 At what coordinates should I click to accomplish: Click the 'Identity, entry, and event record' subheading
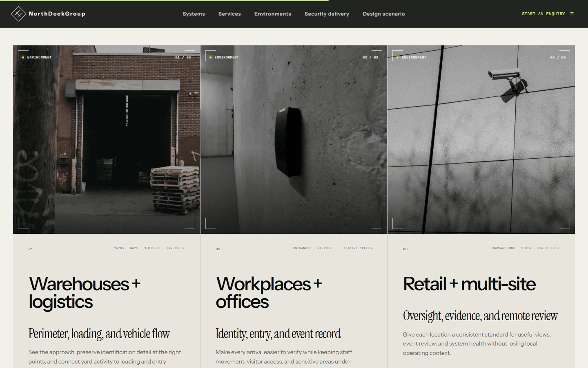point(278,334)
